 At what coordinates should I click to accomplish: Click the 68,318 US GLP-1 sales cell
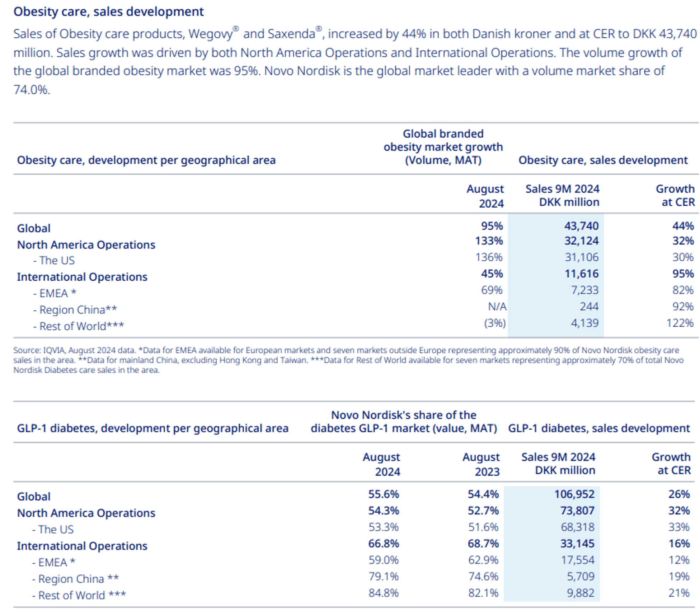pyautogui.click(x=577, y=527)
